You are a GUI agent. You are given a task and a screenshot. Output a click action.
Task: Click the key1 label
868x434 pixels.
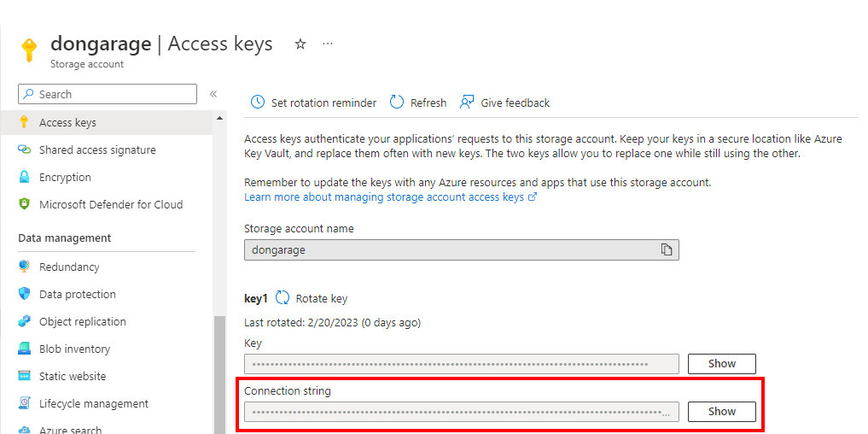pos(256,299)
